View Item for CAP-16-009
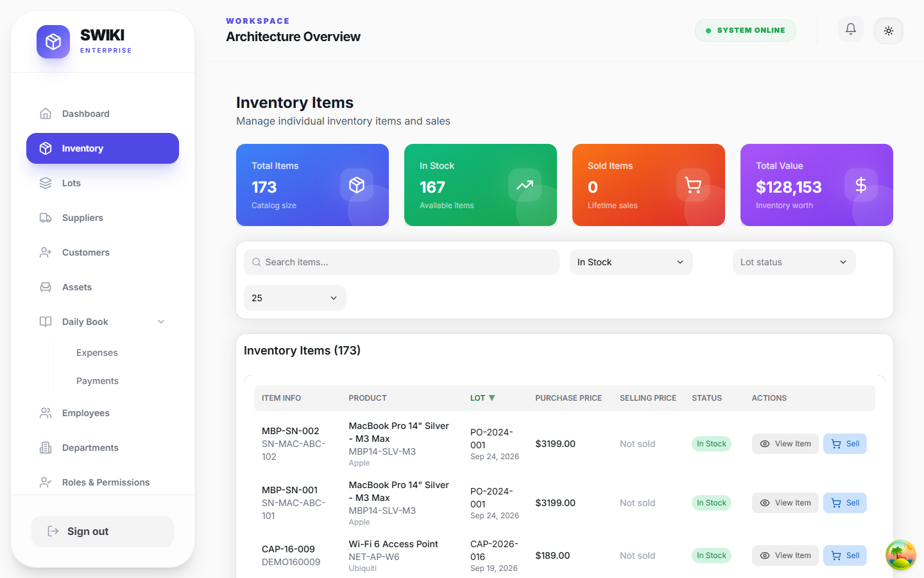 (x=785, y=556)
